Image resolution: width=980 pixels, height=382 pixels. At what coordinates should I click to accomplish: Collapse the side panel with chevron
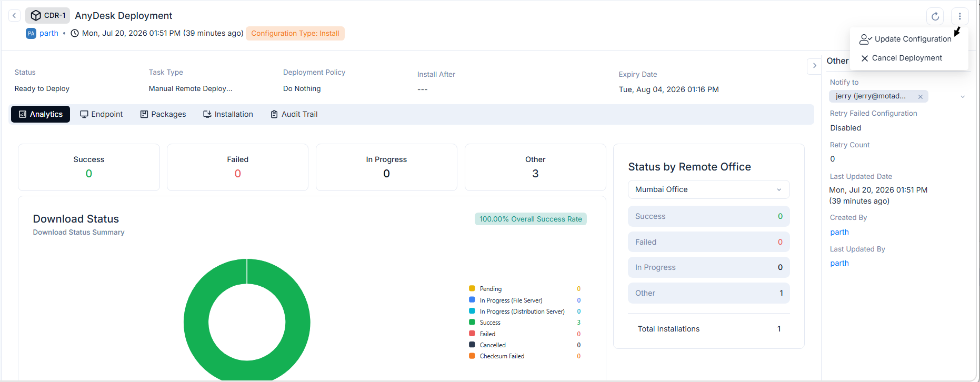(x=815, y=66)
